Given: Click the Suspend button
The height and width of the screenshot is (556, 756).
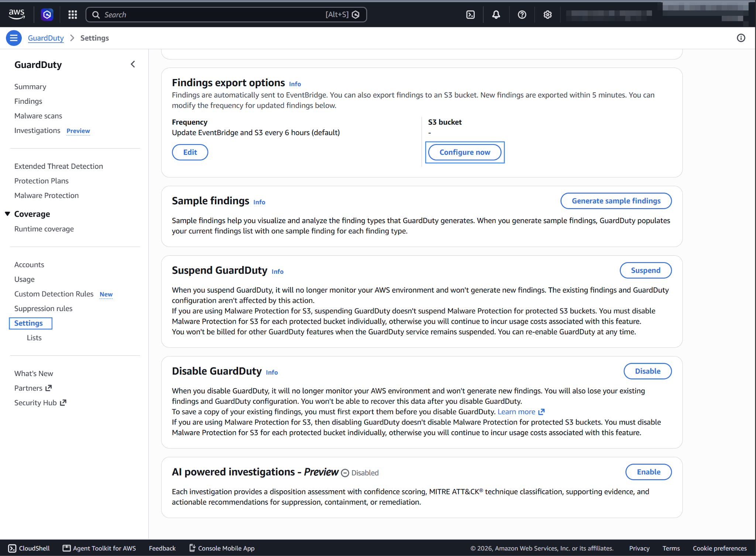Looking at the screenshot, I should 646,270.
